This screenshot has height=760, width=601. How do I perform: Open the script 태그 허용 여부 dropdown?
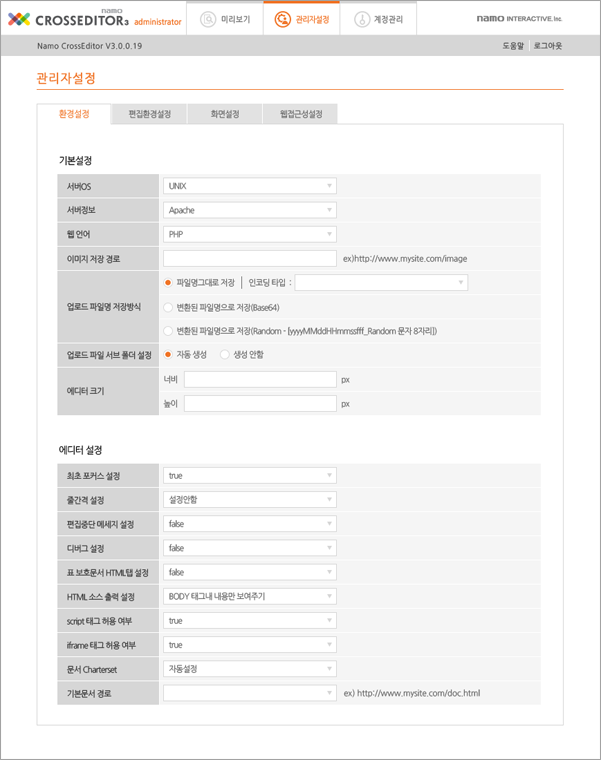250,621
